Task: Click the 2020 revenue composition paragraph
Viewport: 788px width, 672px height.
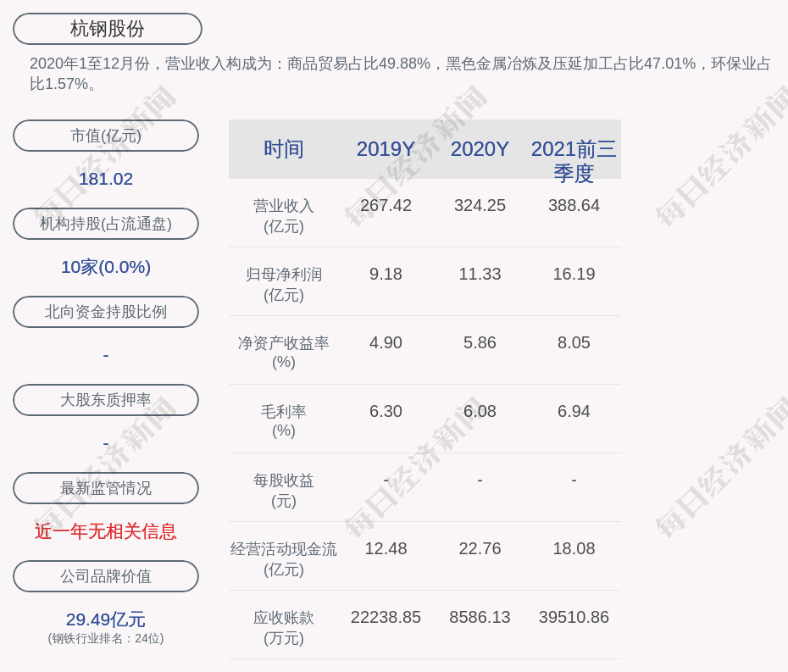Action: pos(400,74)
